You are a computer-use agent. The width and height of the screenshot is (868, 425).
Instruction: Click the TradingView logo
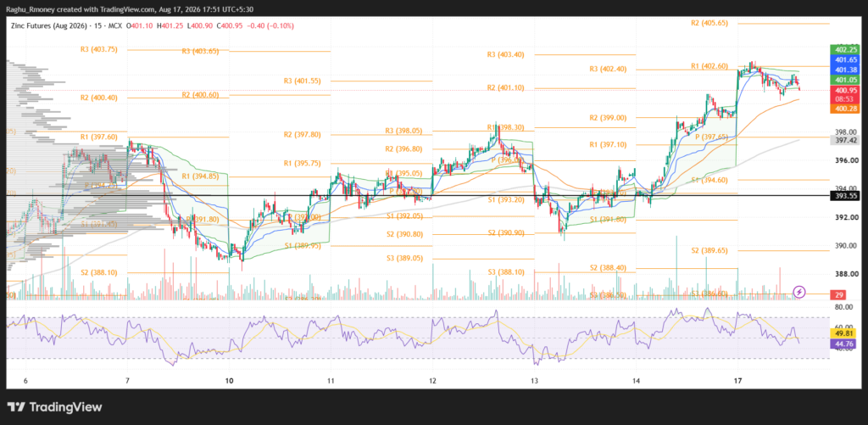[54, 406]
